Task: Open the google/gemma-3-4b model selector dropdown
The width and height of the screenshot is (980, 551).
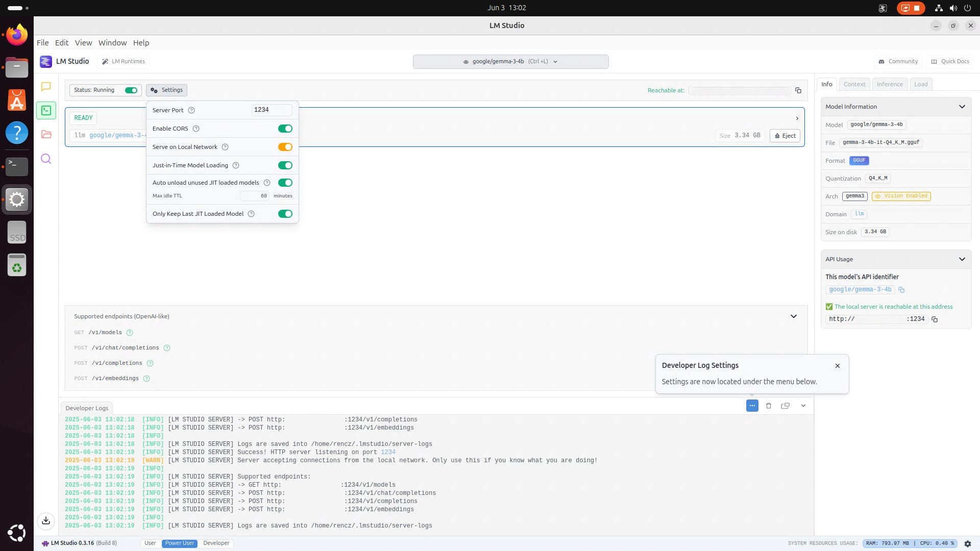Action: pos(510,62)
